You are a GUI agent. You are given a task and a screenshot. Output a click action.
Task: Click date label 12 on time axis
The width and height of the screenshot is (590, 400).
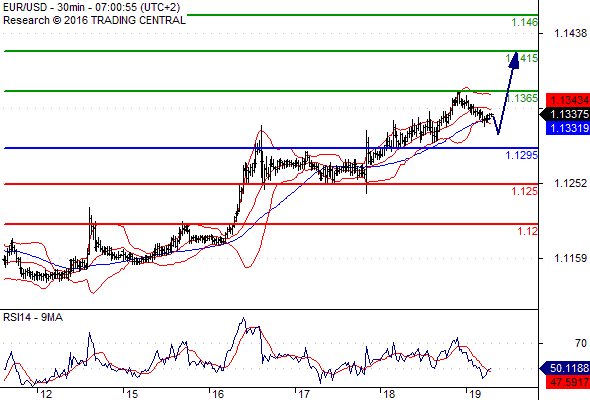(x=46, y=394)
